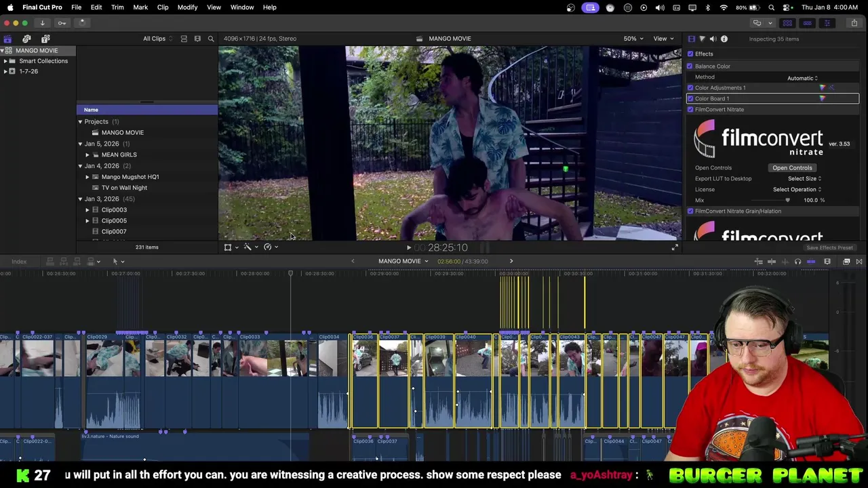Open the Select Size dropdown
Screen dimensions: 868x488
pyautogui.click(x=804, y=178)
